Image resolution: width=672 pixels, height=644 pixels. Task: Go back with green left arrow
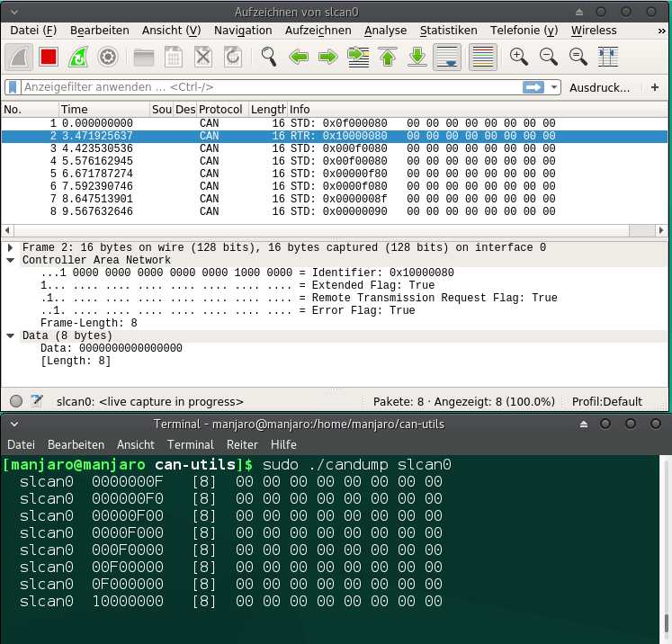click(x=299, y=57)
